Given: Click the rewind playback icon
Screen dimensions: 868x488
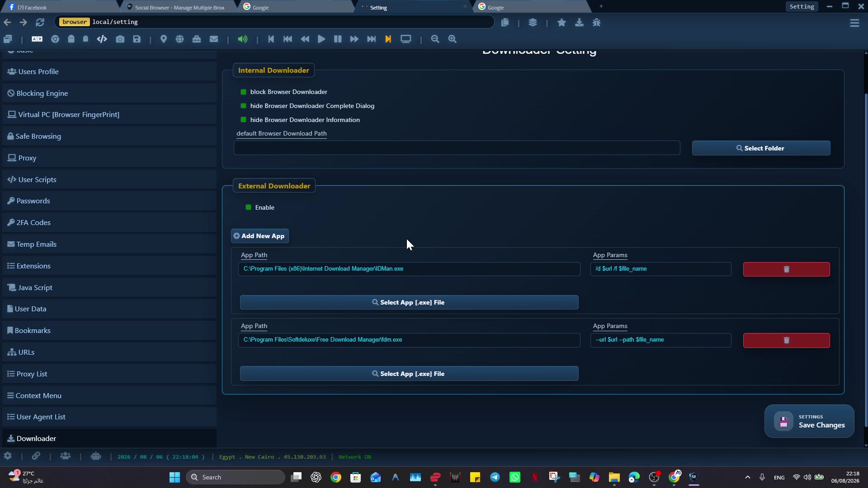Looking at the screenshot, I should (x=305, y=39).
